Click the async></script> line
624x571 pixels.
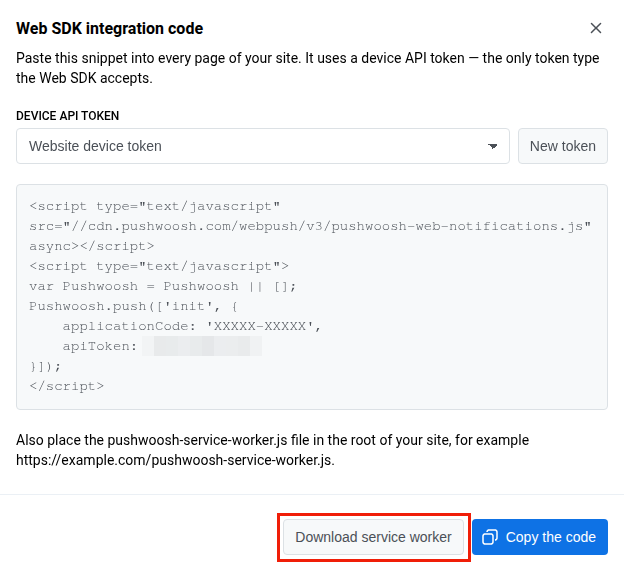click(x=92, y=246)
